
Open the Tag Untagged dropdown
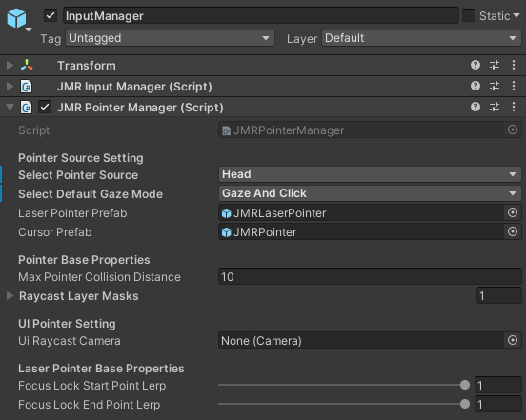coord(170,38)
